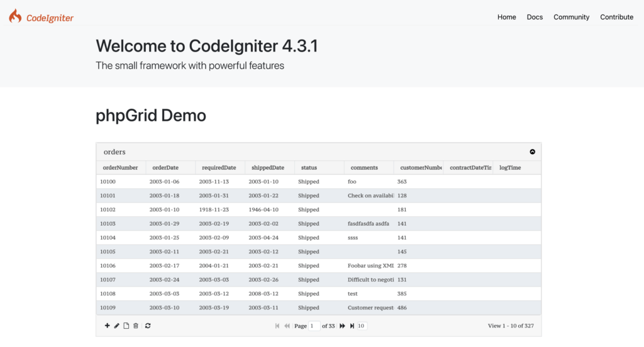Viewport: 644px width, 347px height.
Task: Click the 'Difficult to negoti' comment cell
Action: click(369, 280)
